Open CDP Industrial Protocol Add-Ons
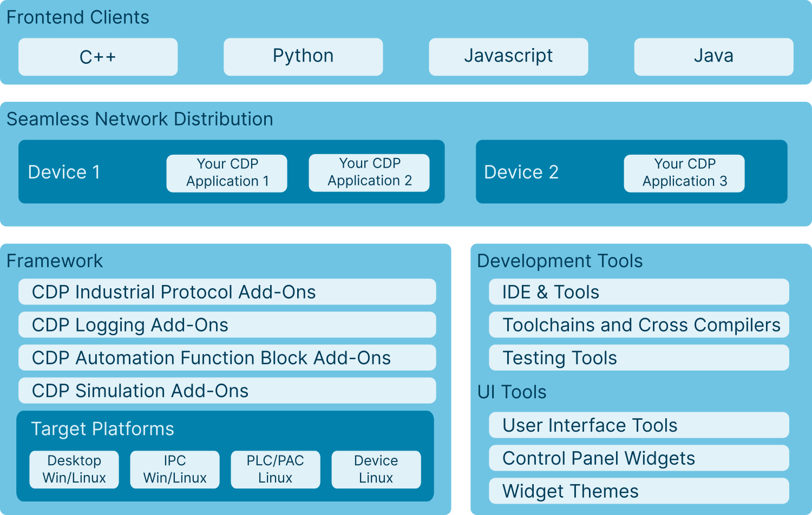Image resolution: width=812 pixels, height=515 pixels. [227, 292]
